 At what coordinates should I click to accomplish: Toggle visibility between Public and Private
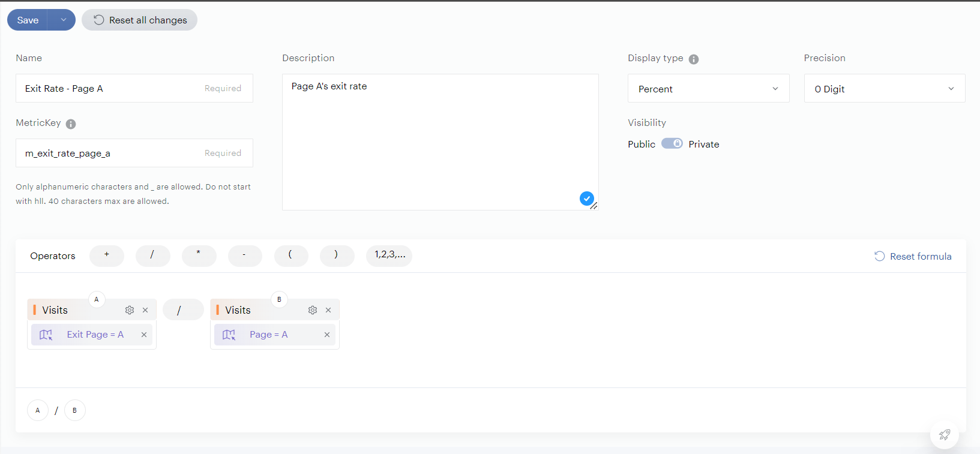[672, 144]
